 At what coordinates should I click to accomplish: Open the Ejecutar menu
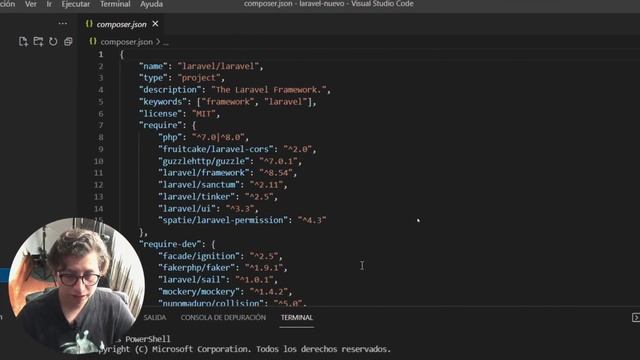coord(76,4)
